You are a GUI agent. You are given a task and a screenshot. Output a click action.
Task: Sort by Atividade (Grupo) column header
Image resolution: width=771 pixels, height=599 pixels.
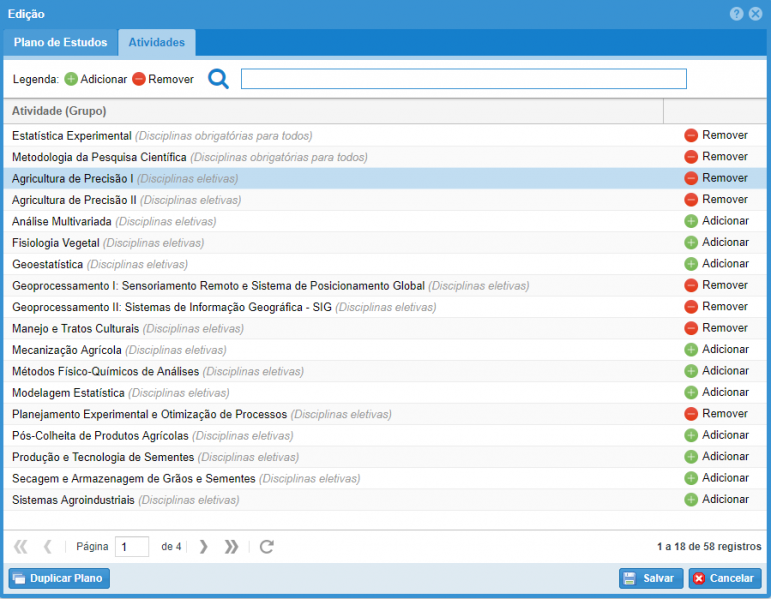point(59,111)
